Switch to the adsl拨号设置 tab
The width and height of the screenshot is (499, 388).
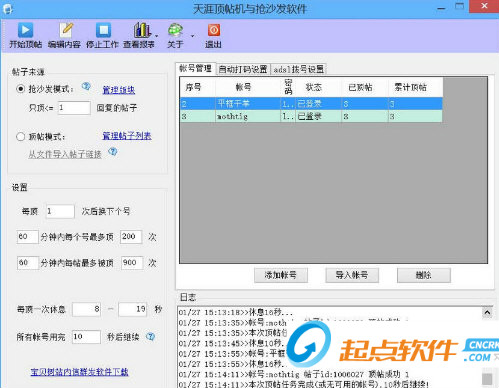click(x=298, y=69)
